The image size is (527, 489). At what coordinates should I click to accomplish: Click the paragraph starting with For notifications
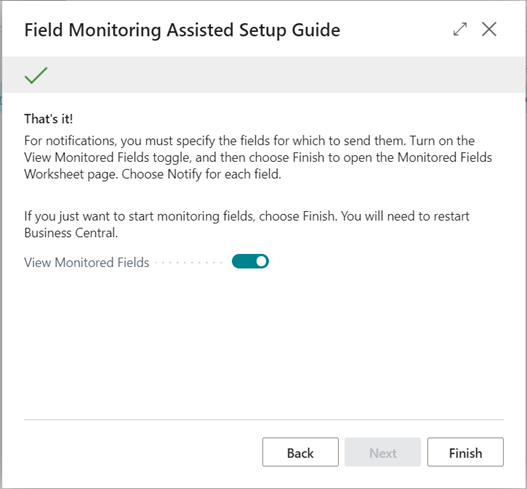[258, 157]
